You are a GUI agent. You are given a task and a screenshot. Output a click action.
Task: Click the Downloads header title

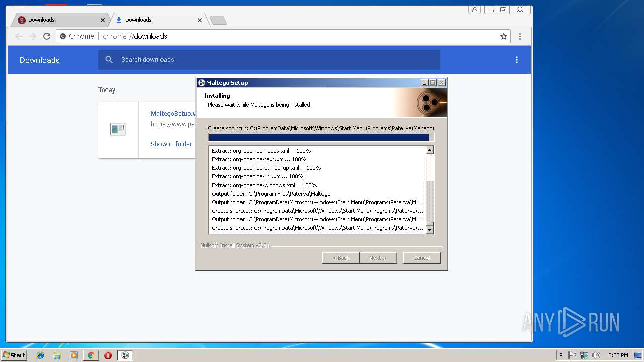tap(40, 60)
